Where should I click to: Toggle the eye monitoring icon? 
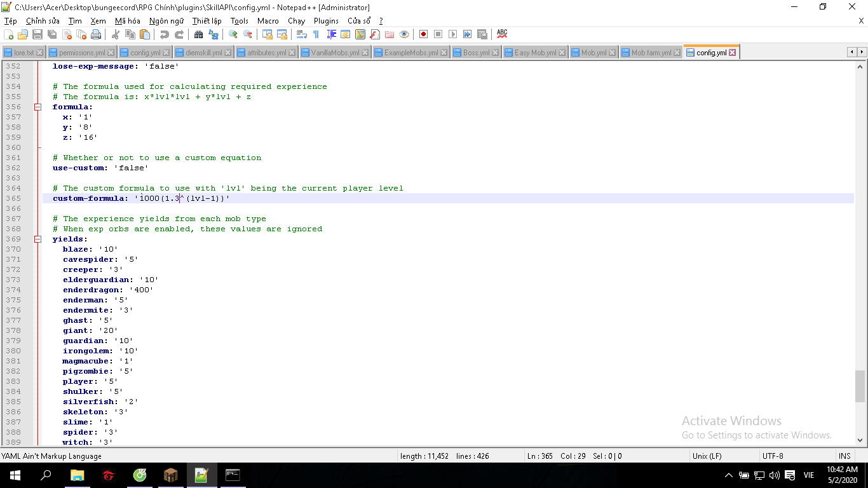pos(403,34)
